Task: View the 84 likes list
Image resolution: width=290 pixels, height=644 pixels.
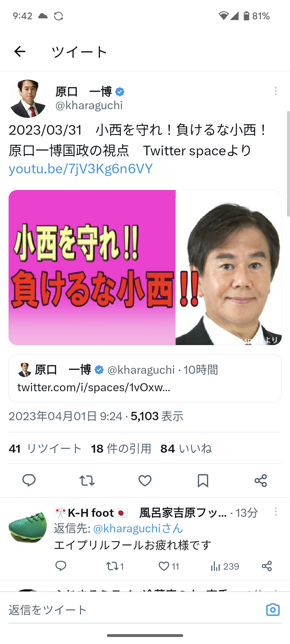Action: tap(186, 449)
